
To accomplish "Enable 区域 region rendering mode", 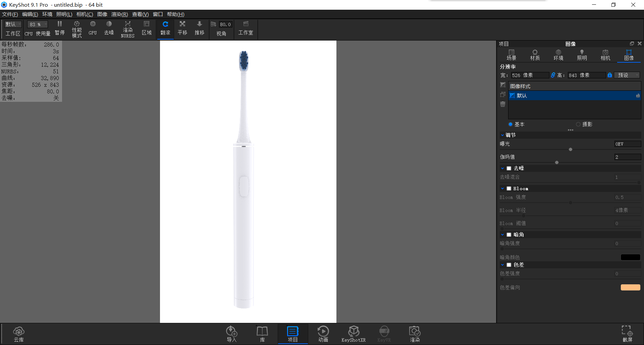I will [147, 28].
